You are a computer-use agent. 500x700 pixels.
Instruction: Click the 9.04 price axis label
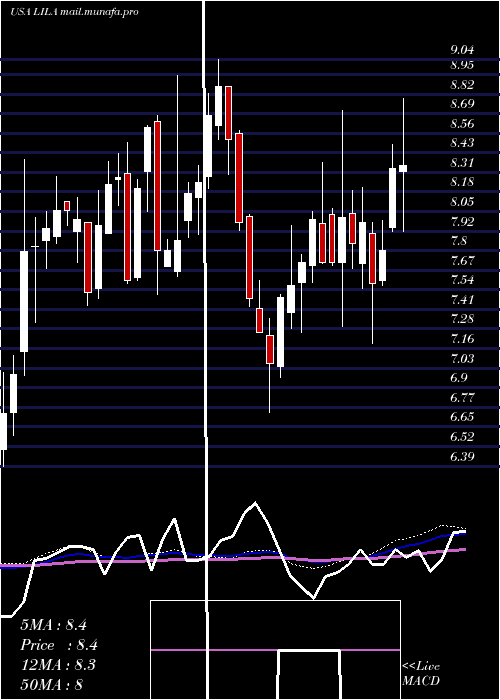click(x=462, y=50)
